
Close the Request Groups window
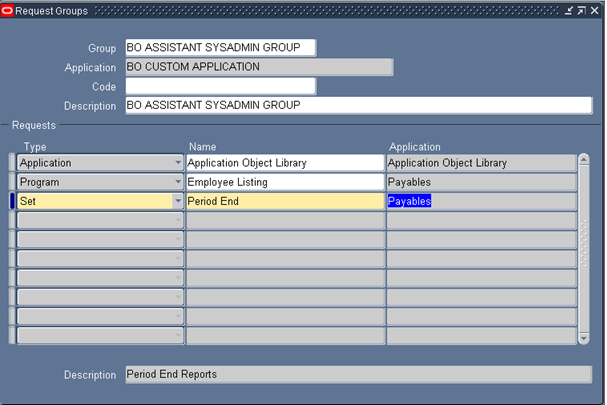[595, 11]
